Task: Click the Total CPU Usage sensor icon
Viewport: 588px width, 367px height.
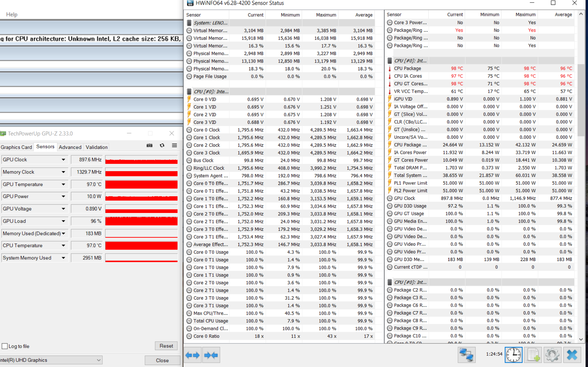Action: tap(189, 321)
